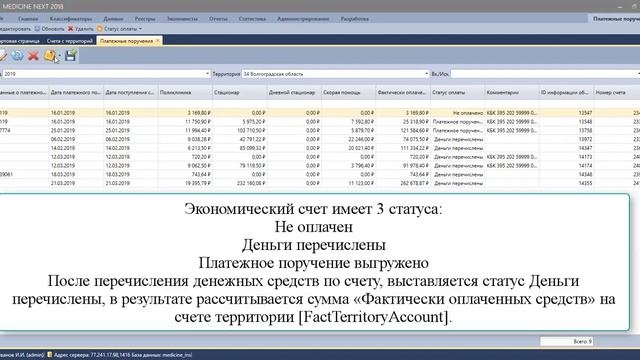Open the Классификаторы menu
This screenshot has width=640, height=360.
(x=71, y=19)
